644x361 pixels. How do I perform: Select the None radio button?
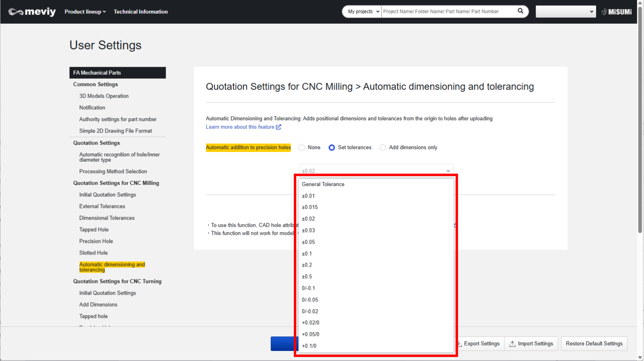(x=301, y=148)
